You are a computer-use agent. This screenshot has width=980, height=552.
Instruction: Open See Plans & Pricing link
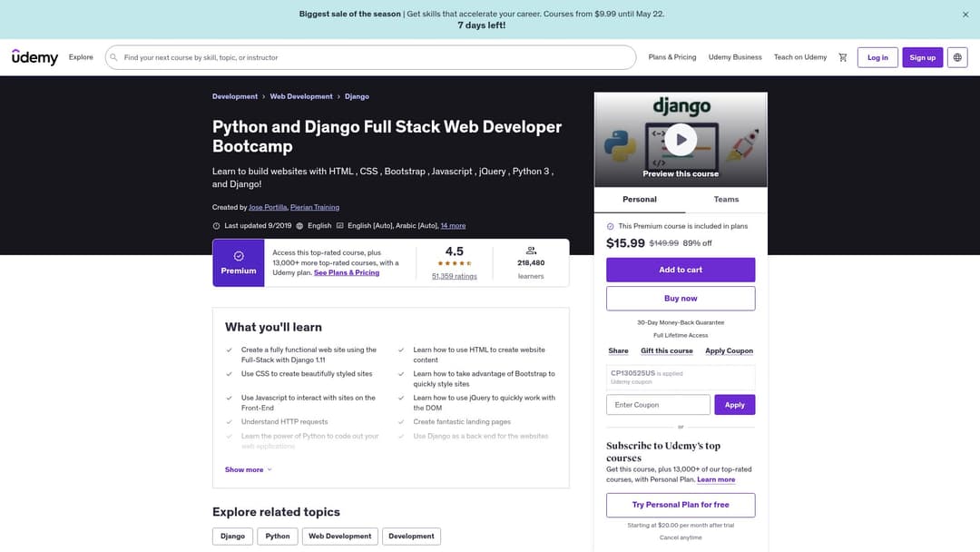point(347,272)
